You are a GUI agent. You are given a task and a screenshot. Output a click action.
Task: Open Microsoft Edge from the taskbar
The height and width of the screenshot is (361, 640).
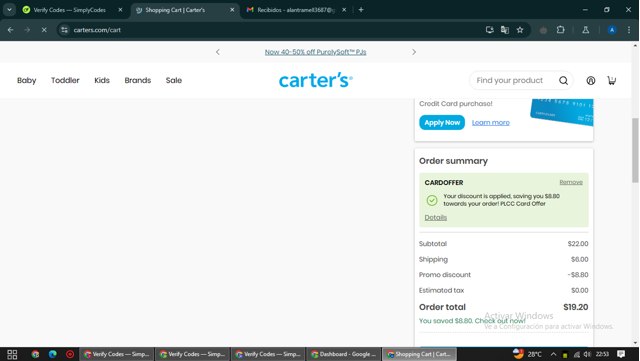[53, 354]
